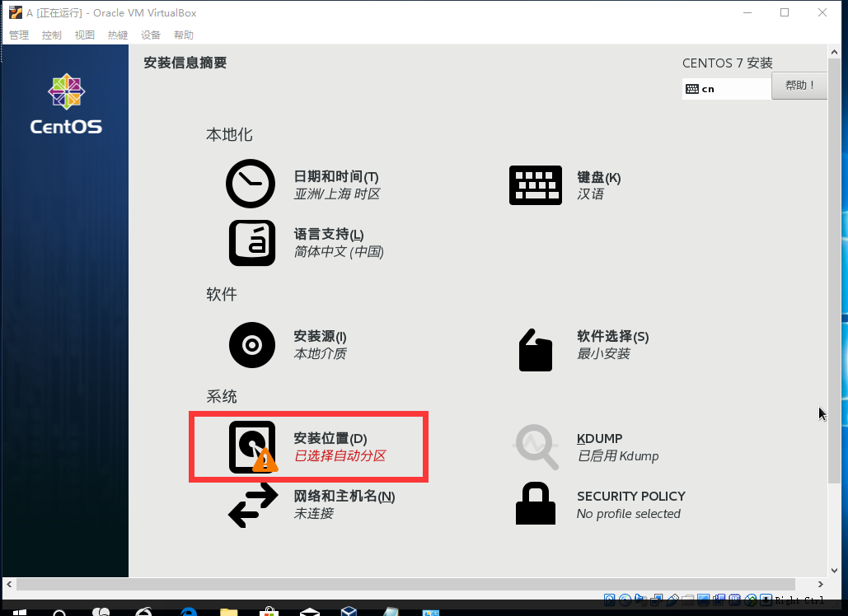The width and height of the screenshot is (848, 616).
Task: Click the vertical scrollbar down arrow
Action: (835, 571)
